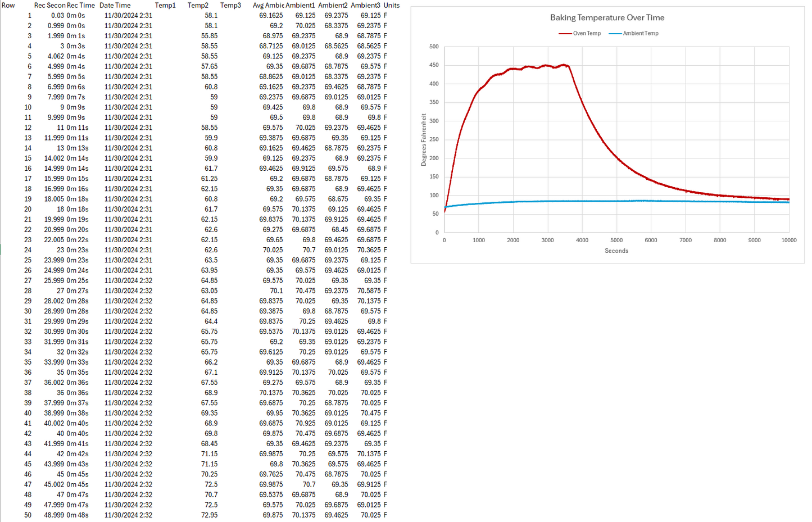This screenshot has height=522, width=812.
Task: Select the Temp2 header cell
Action: [198, 6]
